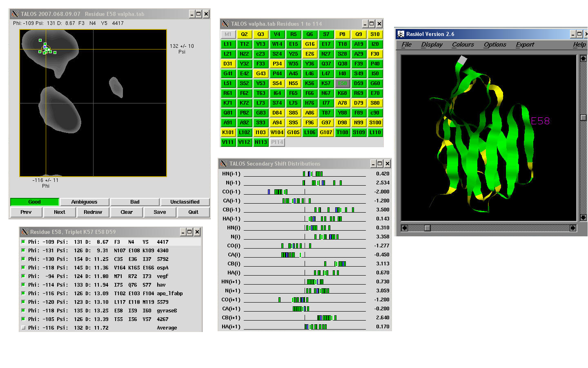Viewport: 588px width, 368px height.
Task: Select residue S100 in residue grid
Action: (x=375, y=123)
